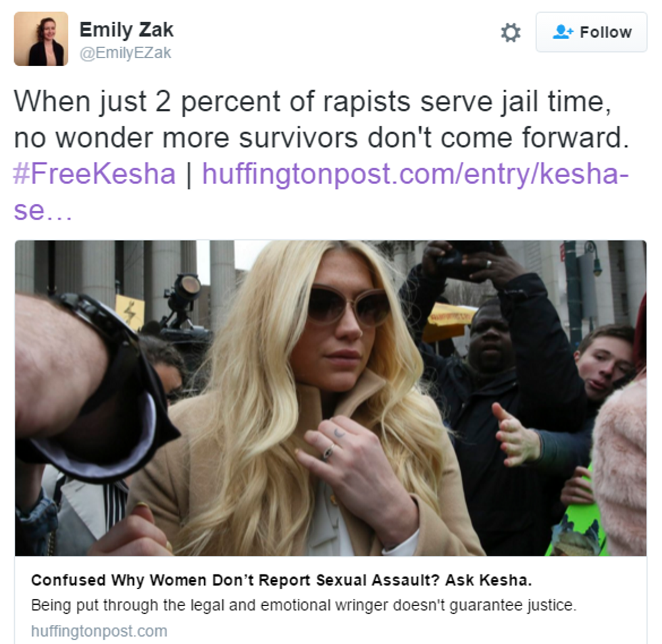Follow Emily Zak with the Follow button
The width and height of the screenshot is (662, 644).
591,32
